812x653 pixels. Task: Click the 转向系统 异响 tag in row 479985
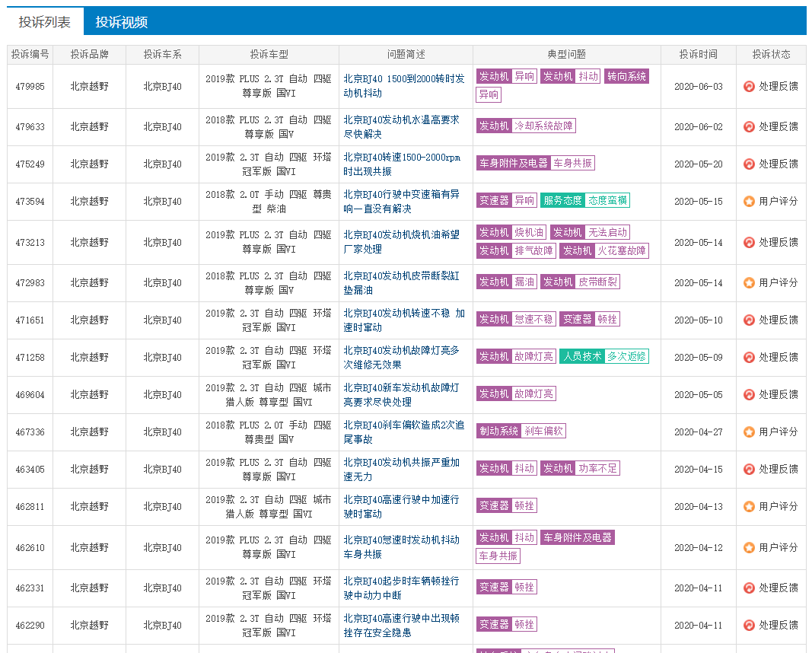626,77
